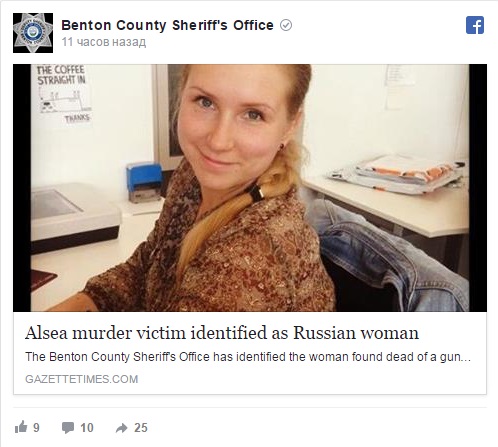498x447 pixels.
Task: Click the white link preview card area
Action: [x=250, y=353]
